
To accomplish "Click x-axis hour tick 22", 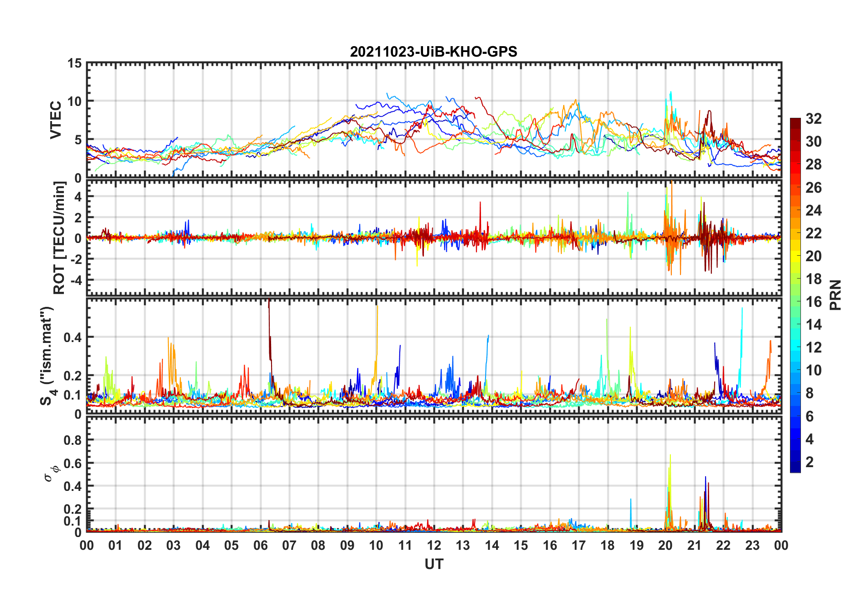I will (x=723, y=546).
